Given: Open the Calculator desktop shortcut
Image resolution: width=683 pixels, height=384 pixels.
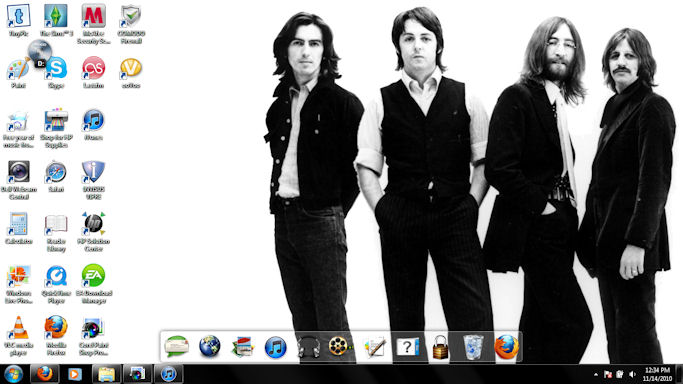Looking at the screenshot, I should (x=19, y=228).
